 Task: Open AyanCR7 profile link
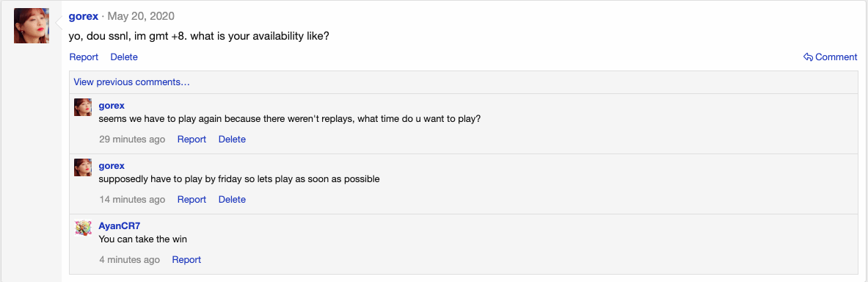(119, 225)
